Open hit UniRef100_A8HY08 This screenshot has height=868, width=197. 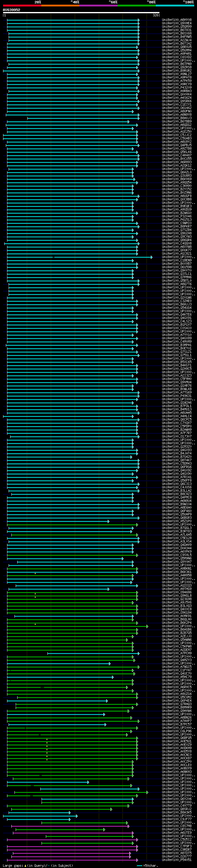pos(177,20)
